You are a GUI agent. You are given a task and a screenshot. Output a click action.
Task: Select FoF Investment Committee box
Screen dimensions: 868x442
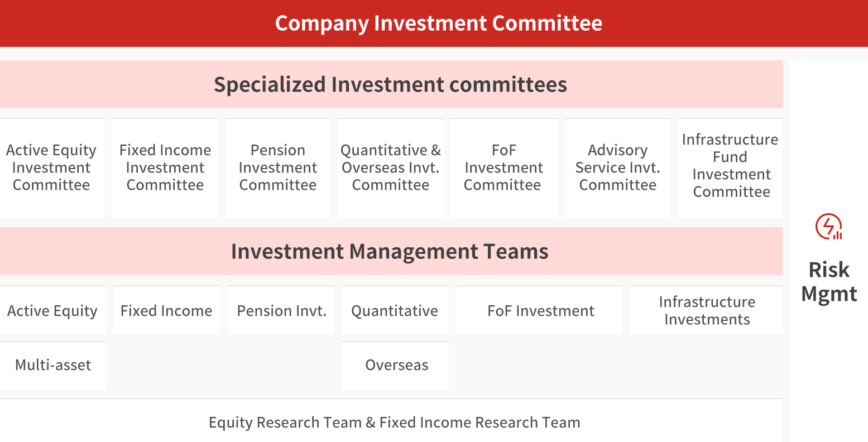(x=503, y=167)
